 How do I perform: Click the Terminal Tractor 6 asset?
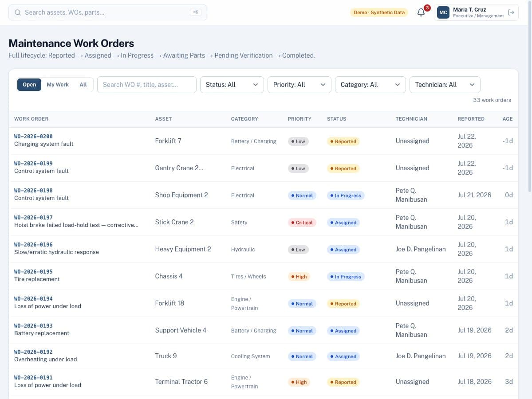181,382
